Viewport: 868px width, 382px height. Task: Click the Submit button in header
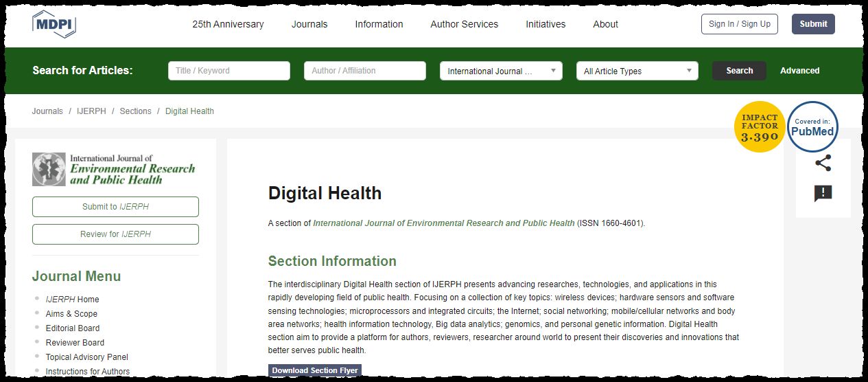(x=813, y=24)
